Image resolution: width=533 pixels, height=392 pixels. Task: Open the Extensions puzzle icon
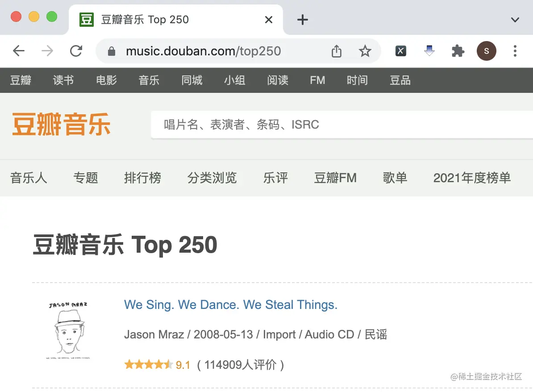coord(458,50)
